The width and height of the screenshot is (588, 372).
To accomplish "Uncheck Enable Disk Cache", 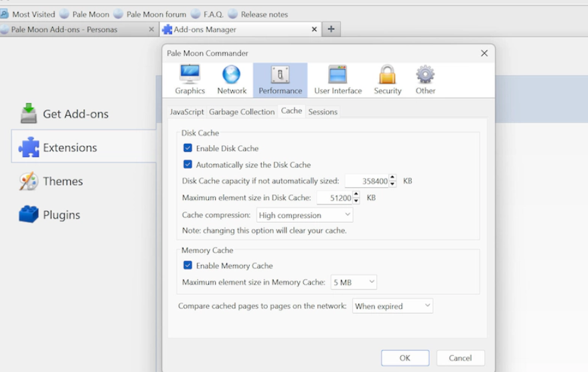I will (x=188, y=149).
